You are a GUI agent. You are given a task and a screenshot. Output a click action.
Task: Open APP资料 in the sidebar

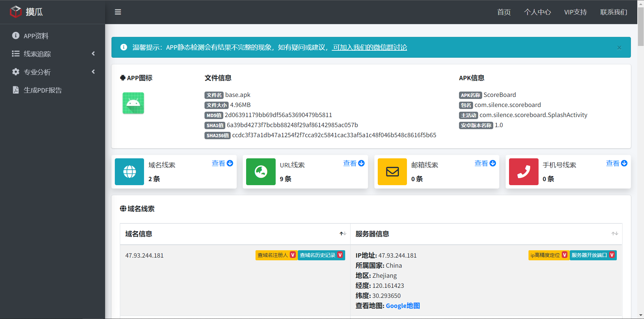52,36
